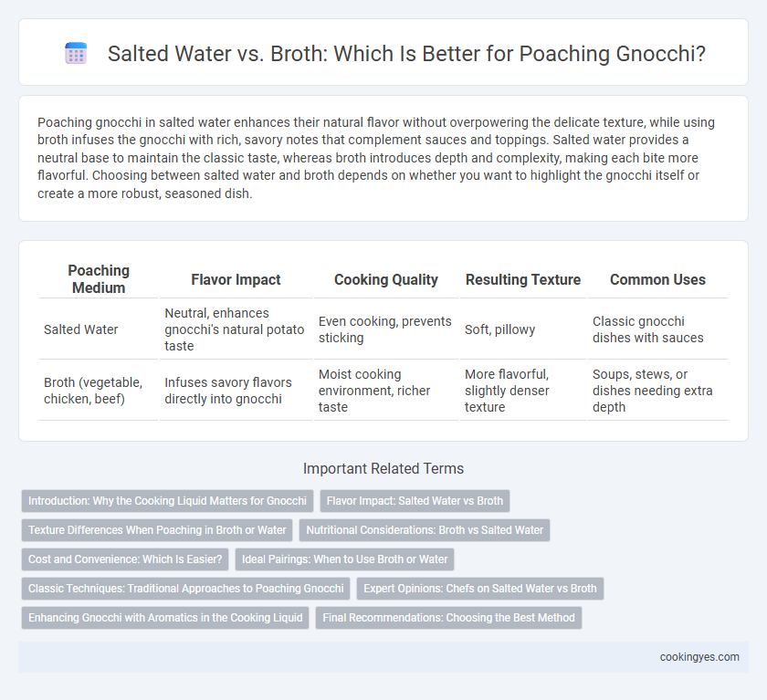Click the calendar icon beside the title
767x700 pixels.
coord(76,53)
